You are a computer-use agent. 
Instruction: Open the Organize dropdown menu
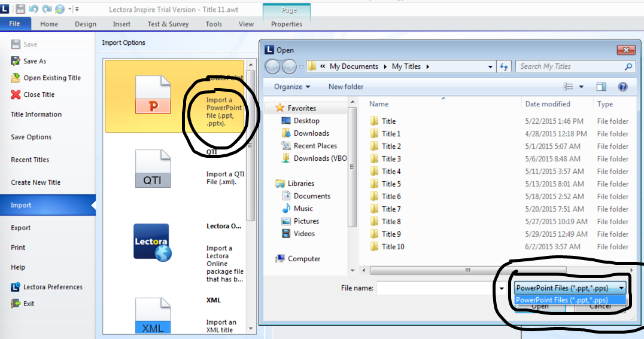[x=292, y=87]
